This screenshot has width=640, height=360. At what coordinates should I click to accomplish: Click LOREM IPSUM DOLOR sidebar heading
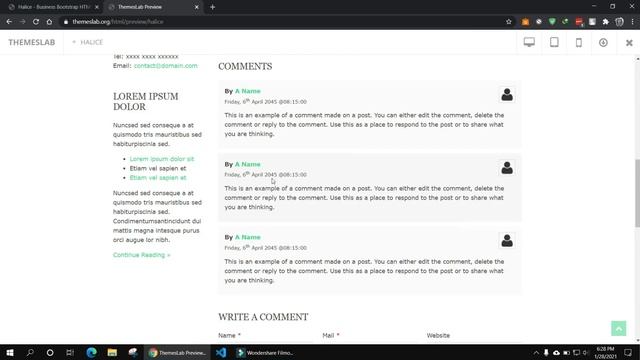coord(146,102)
